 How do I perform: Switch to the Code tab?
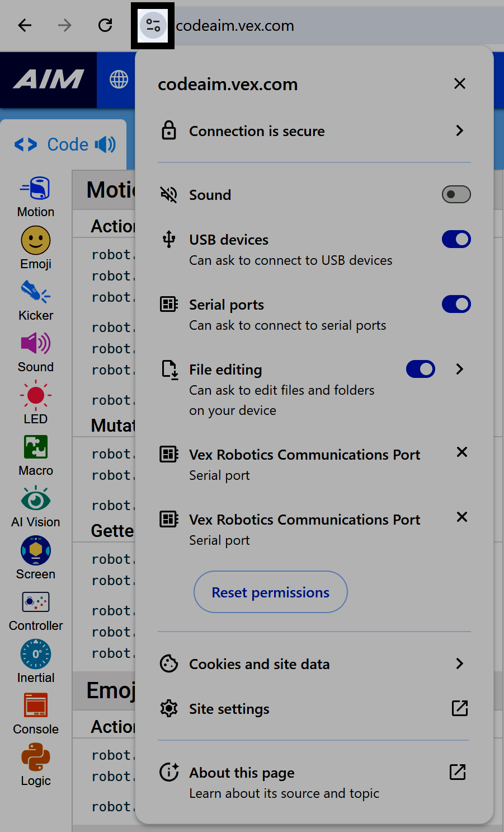pyautogui.click(x=63, y=144)
